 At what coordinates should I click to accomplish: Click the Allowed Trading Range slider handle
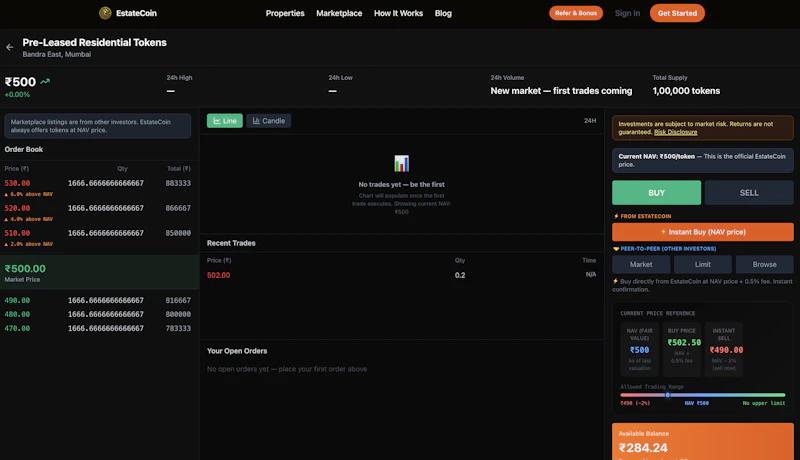pyautogui.click(x=667, y=395)
